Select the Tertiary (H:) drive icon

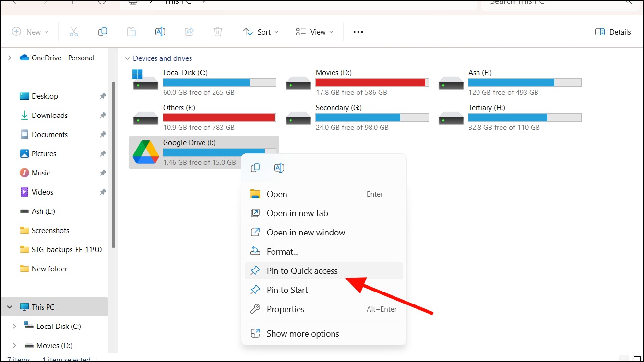[x=451, y=117]
